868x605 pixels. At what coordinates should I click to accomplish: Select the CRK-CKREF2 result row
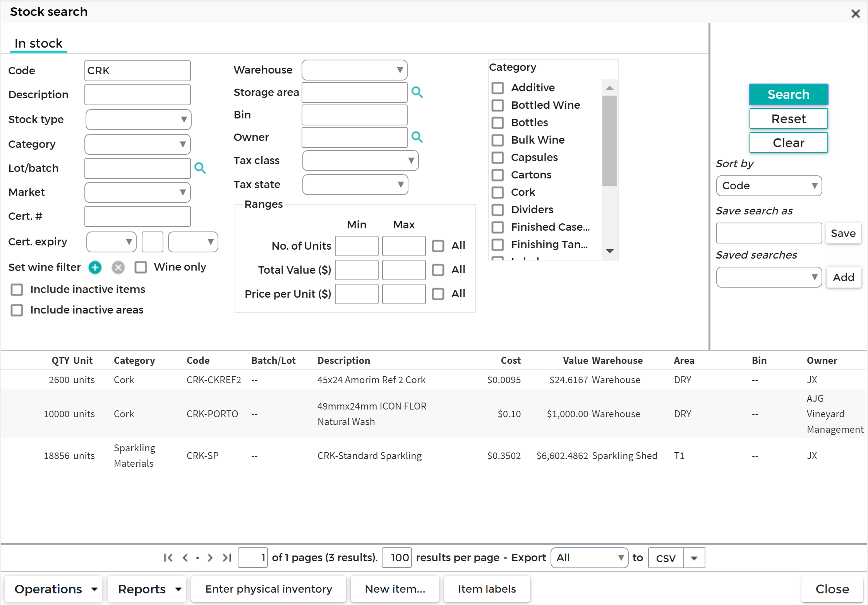(434, 380)
